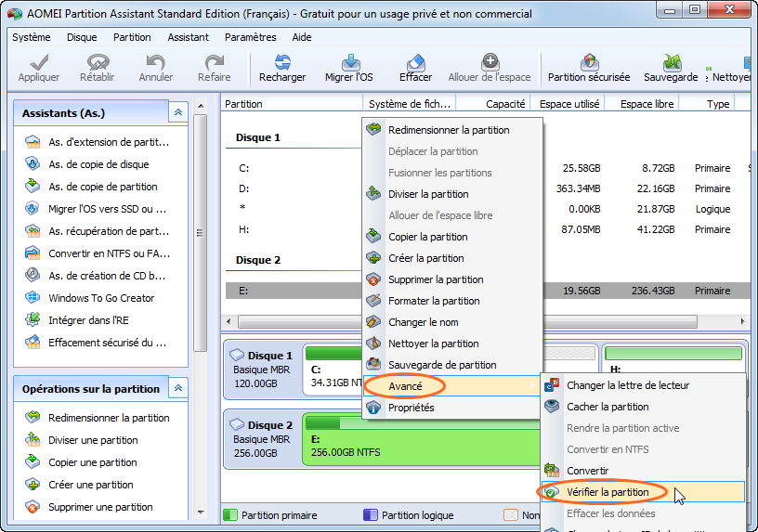The width and height of the screenshot is (758, 532).
Task: Open the Paramètres menu
Action: pos(251,37)
